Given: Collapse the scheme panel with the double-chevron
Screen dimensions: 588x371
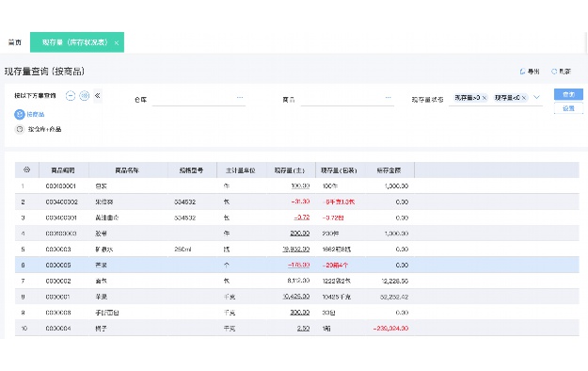Looking at the screenshot, I should 98,96.
